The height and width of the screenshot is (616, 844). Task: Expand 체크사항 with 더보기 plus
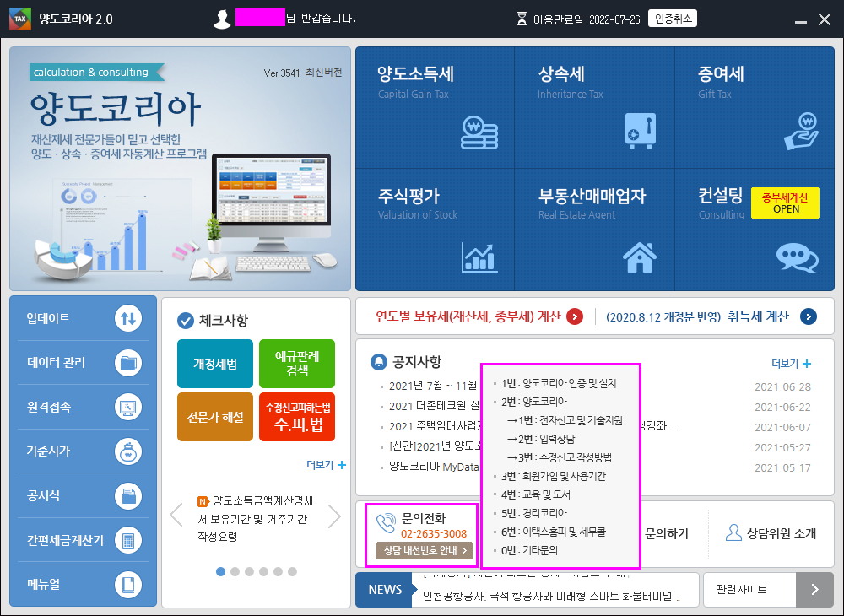(326, 465)
